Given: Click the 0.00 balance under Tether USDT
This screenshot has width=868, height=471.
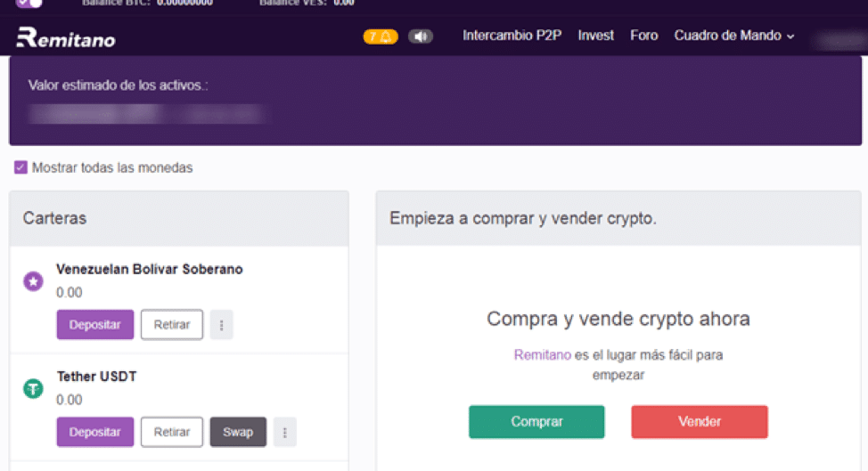Looking at the screenshot, I should [x=70, y=400].
